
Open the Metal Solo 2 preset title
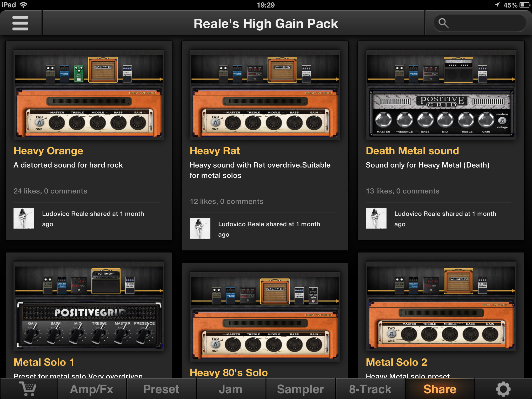(x=396, y=362)
